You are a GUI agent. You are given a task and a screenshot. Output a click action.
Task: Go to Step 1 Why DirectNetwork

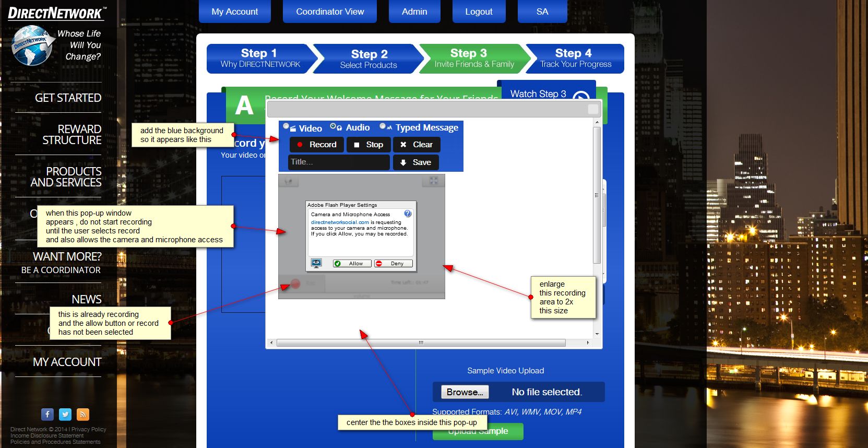tap(260, 58)
